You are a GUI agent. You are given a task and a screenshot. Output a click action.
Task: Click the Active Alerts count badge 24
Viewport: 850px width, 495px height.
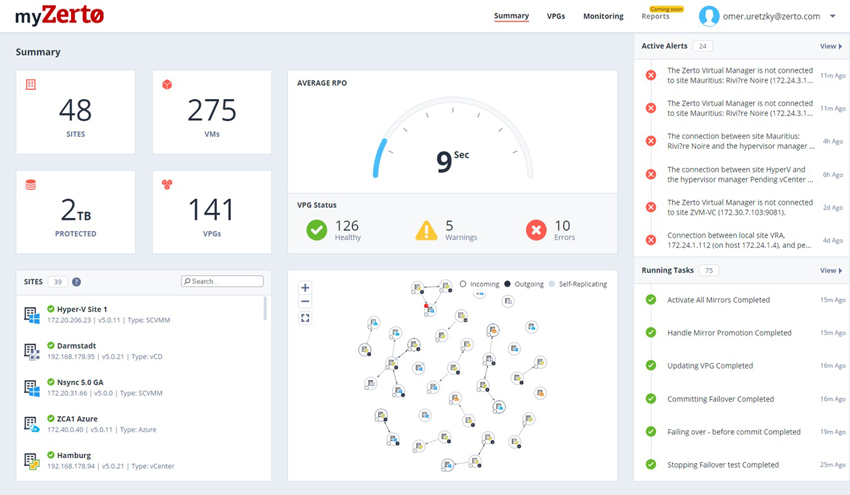703,46
